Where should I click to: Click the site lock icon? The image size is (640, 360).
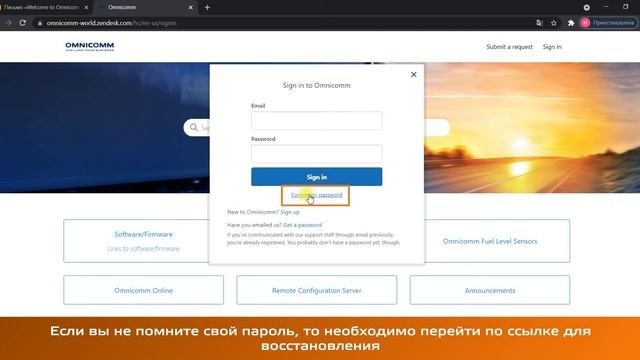pyautogui.click(x=40, y=23)
